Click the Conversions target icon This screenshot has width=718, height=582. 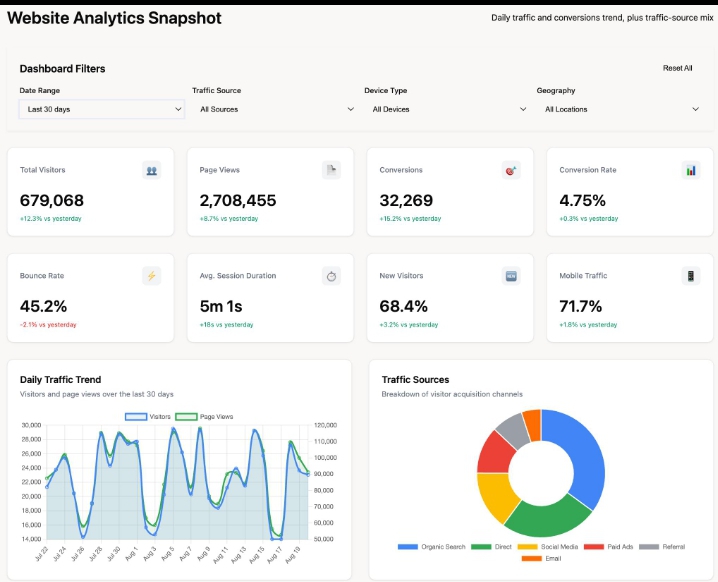tap(511, 170)
